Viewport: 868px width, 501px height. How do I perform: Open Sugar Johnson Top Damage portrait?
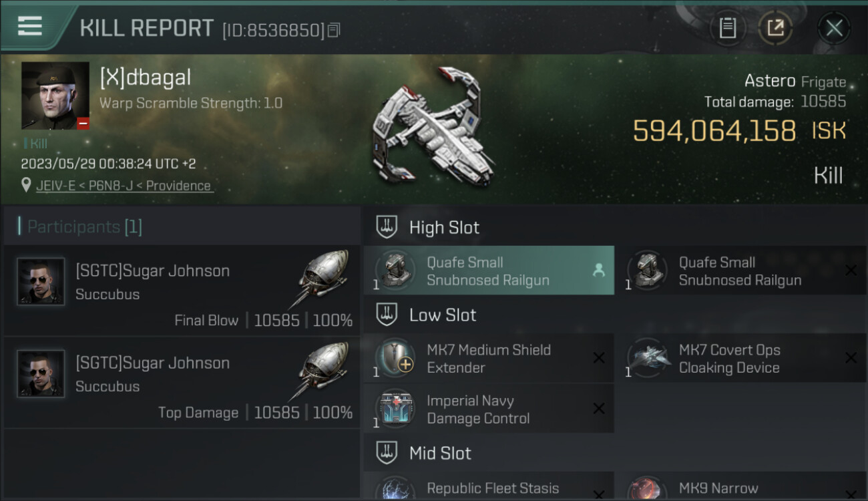(41, 374)
